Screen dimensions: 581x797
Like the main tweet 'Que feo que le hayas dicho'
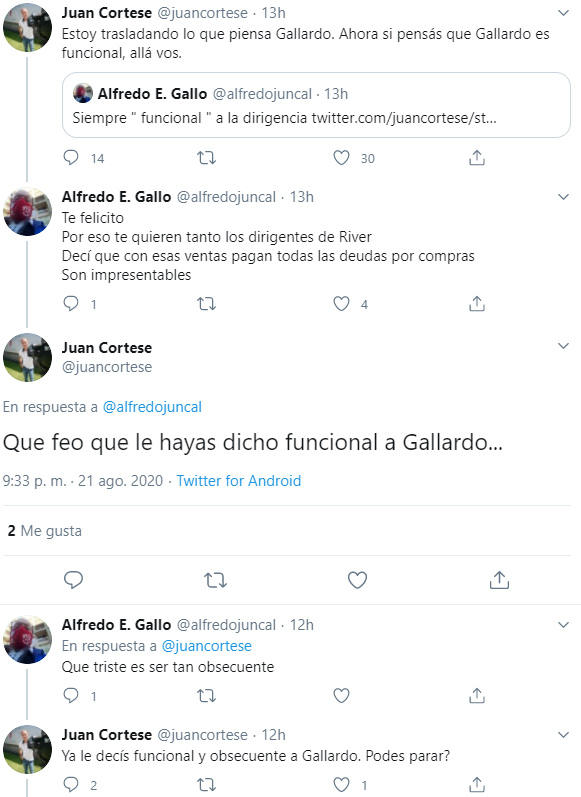click(357, 579)
